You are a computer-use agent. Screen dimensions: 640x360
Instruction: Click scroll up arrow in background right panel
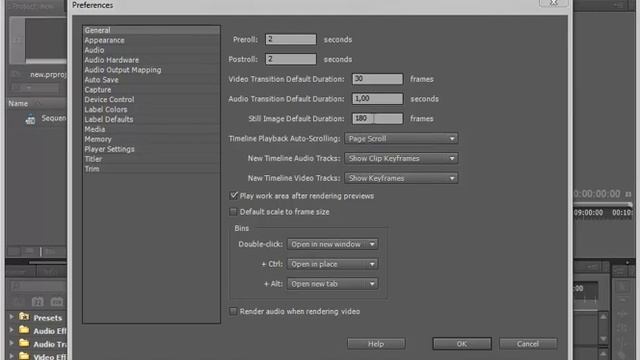(x=603, y=317)
